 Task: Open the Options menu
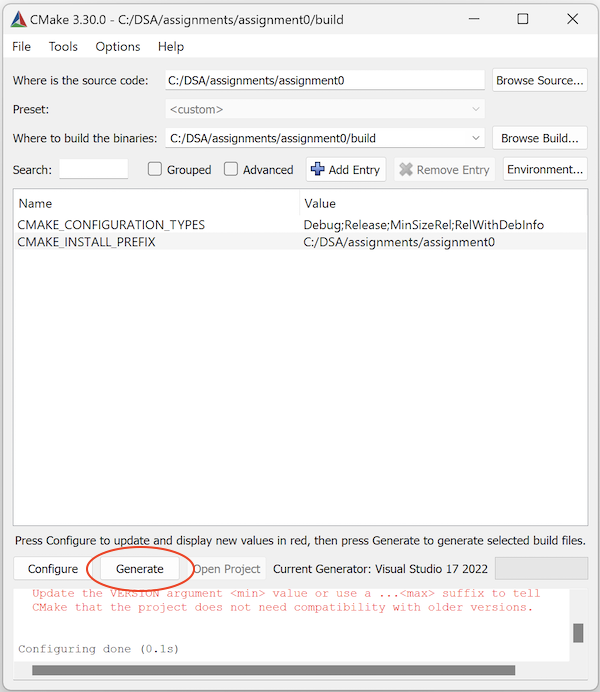click(x=118, y=47)
